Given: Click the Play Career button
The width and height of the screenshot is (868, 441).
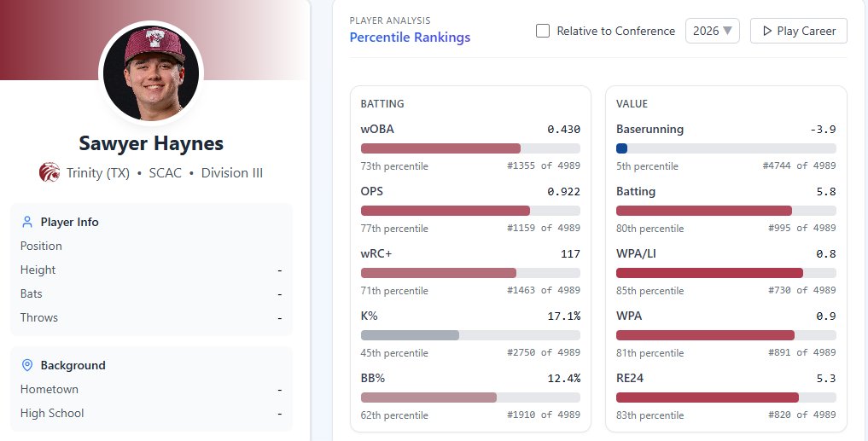Looking at the screenshot, I should pyautogui.click(x=799, y=31).
